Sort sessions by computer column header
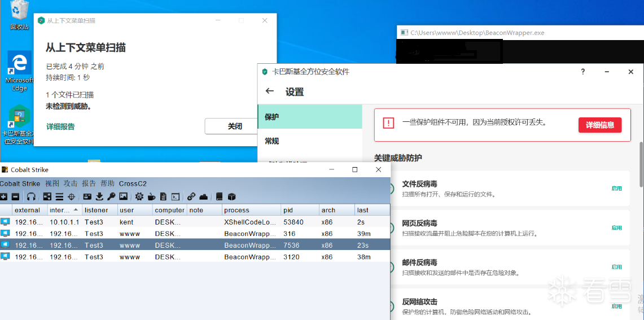The width and height of the screenshot is (644, 320). [170, 210]
